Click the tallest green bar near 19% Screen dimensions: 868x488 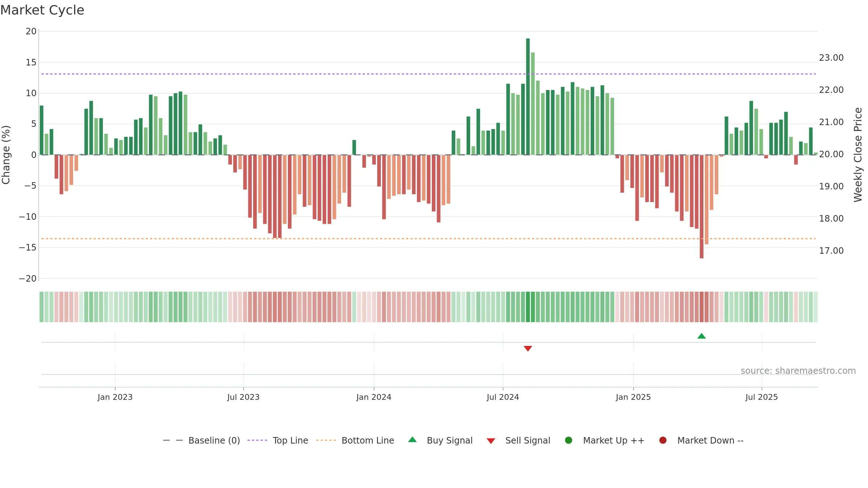[528, 97]
